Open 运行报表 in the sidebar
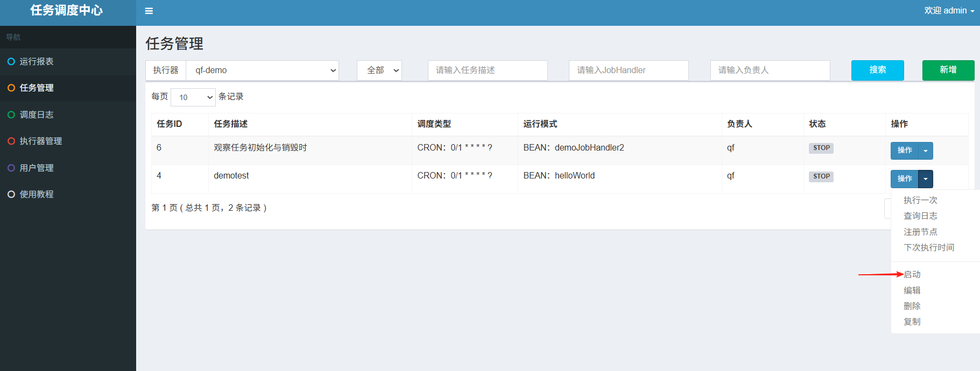The width and height of the screenshot is (980, 371). [68, 61]
